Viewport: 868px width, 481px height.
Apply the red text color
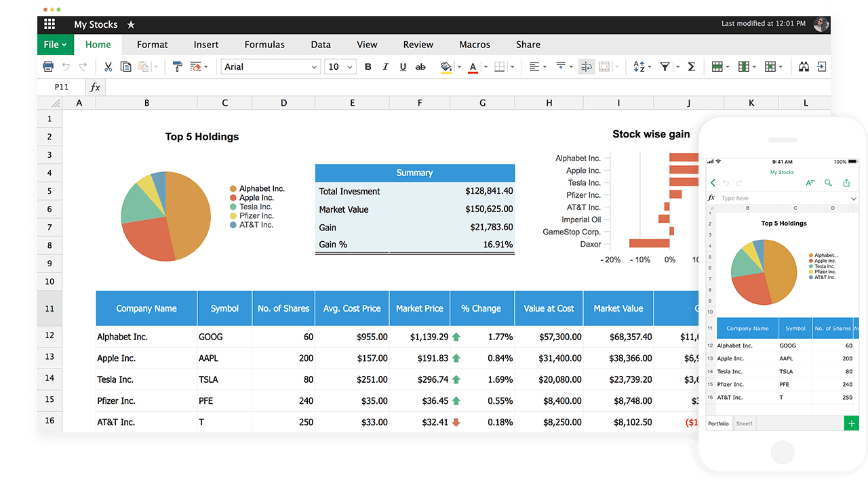click(473, 66)
